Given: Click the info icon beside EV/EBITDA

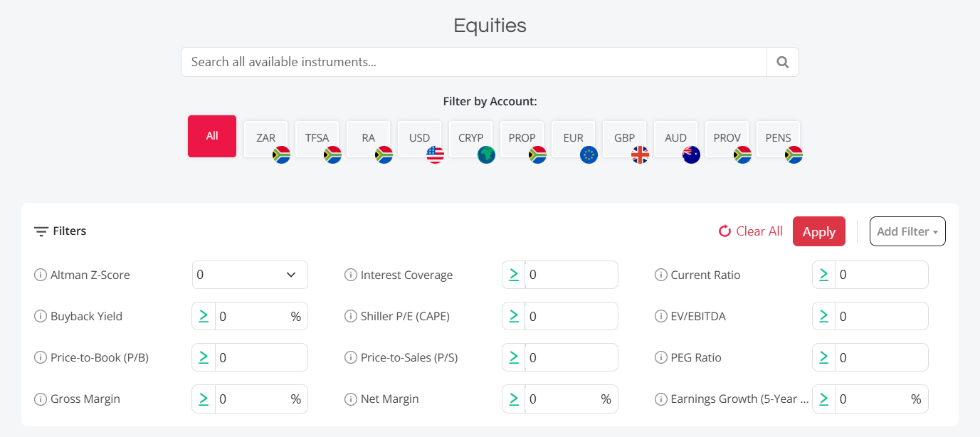Looking at the screenshot, I should (661, 316).
